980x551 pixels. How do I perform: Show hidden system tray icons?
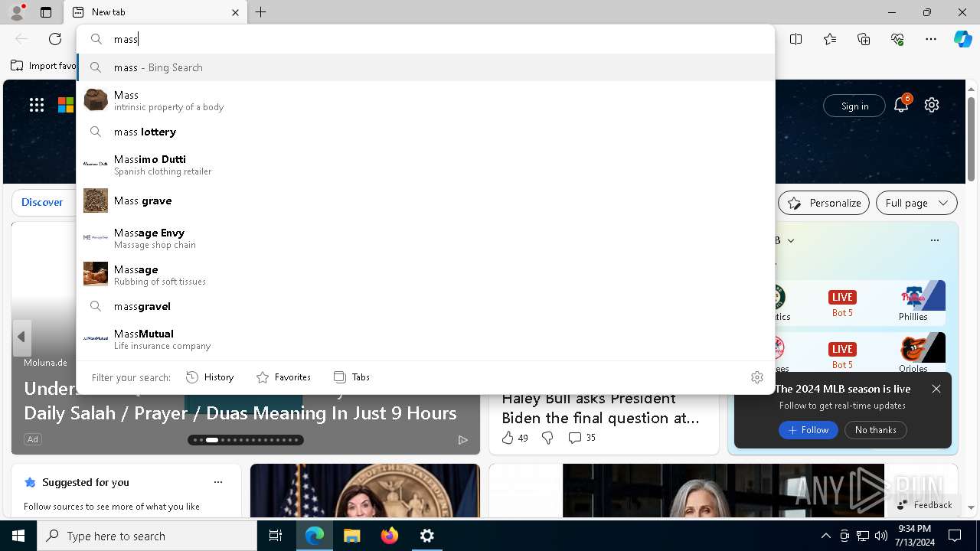click(x=825, y=536)
